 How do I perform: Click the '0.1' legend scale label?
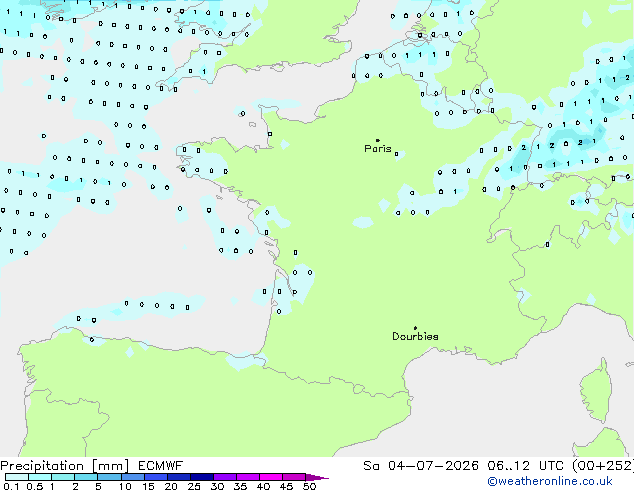(11, 486)
